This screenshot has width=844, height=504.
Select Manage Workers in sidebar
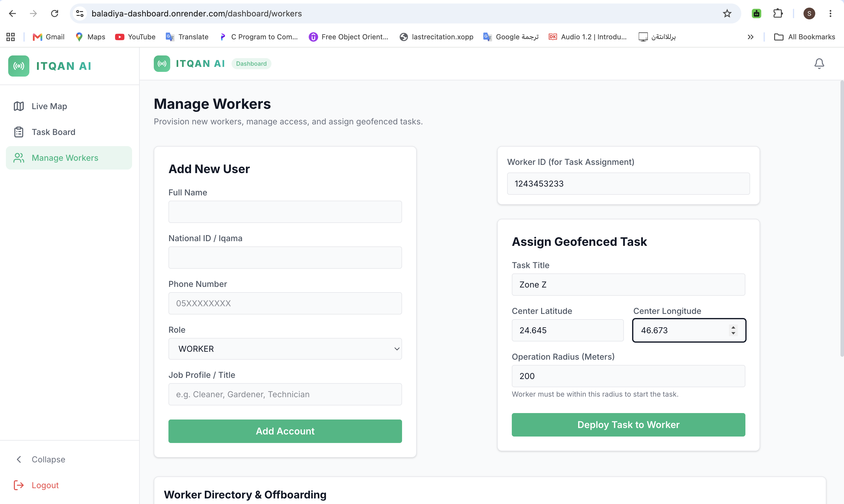[69, 158]
